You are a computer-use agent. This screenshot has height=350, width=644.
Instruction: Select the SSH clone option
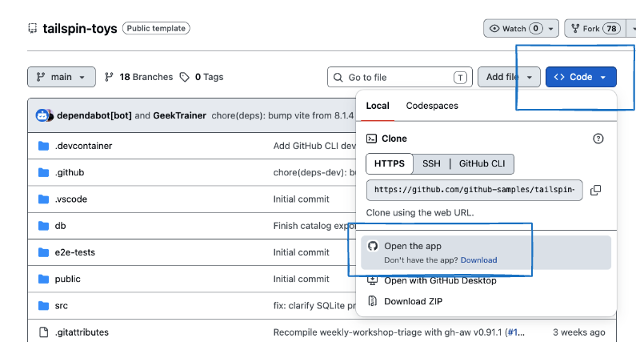431,163
